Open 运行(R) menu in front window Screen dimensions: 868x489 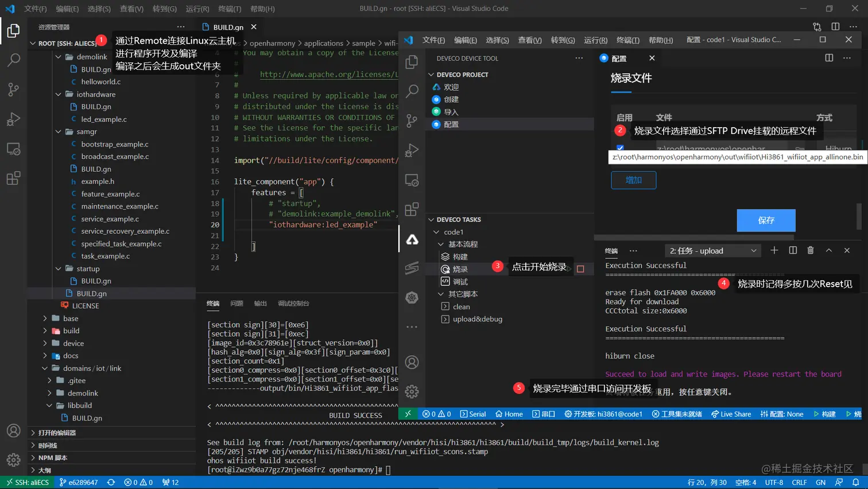pyautogui.click(x=595, y=40)
